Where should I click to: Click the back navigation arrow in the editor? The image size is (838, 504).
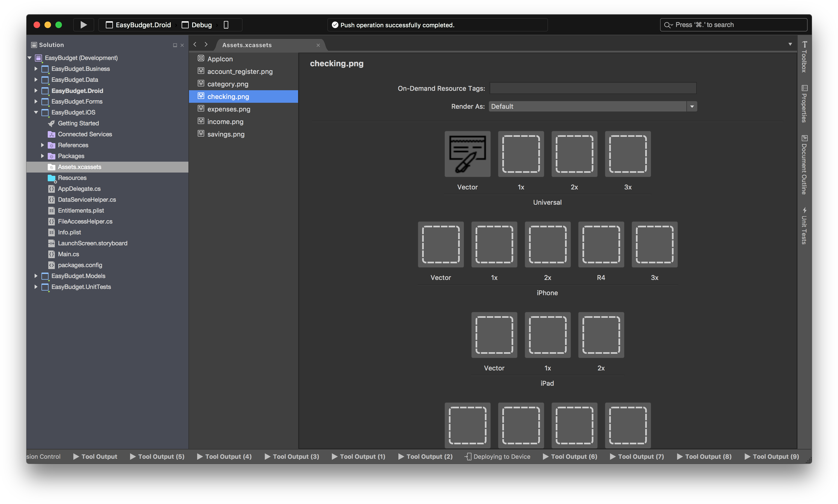coord(195,44)
